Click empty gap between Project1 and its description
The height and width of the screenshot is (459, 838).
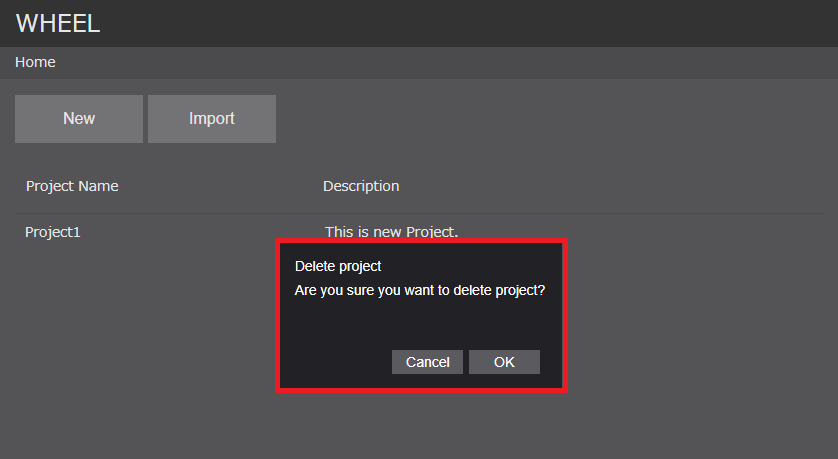click(200, 232)
